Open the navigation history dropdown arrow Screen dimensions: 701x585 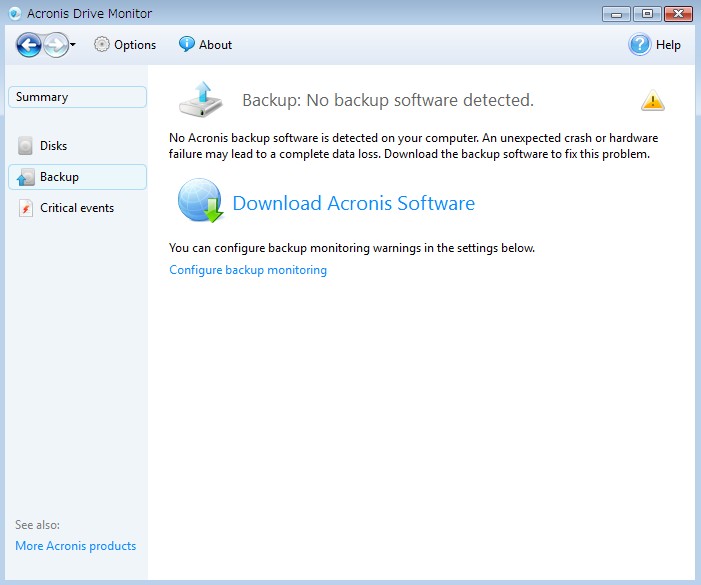coord(73,45)
